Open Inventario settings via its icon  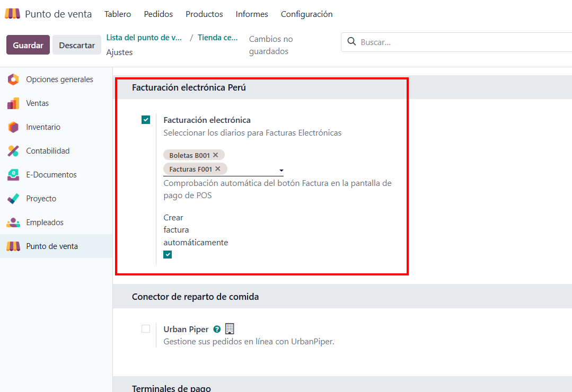(x=13, y=127)
